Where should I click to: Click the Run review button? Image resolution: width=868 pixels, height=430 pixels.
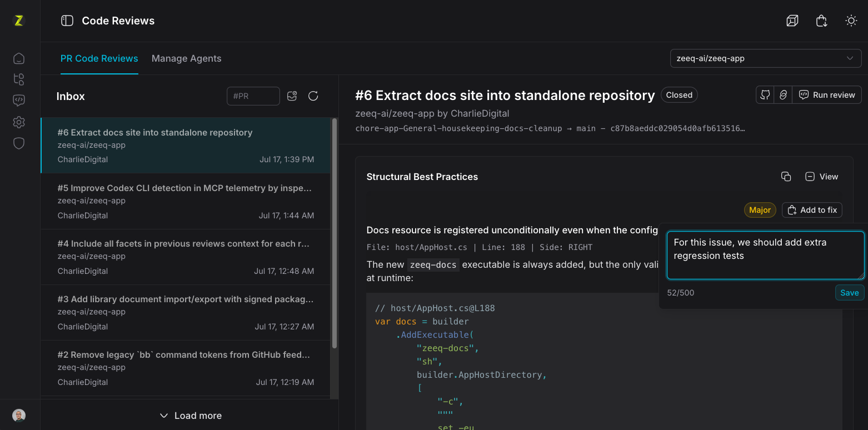827,95
